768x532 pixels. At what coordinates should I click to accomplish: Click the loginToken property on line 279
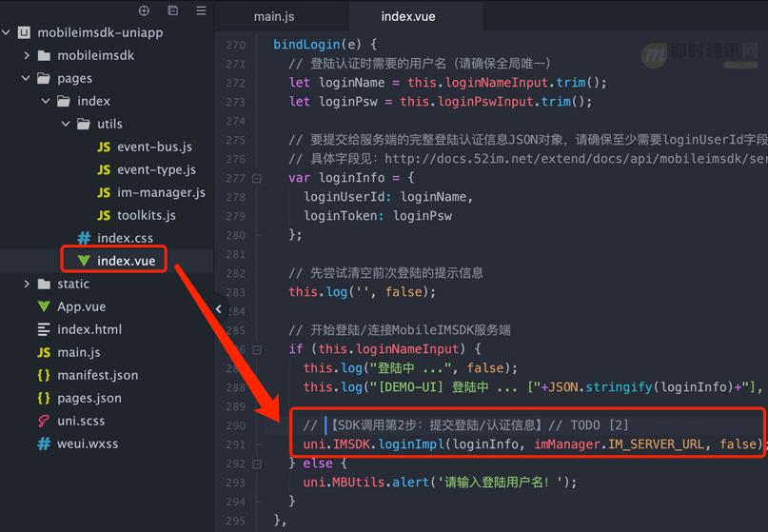click(344, 216)
